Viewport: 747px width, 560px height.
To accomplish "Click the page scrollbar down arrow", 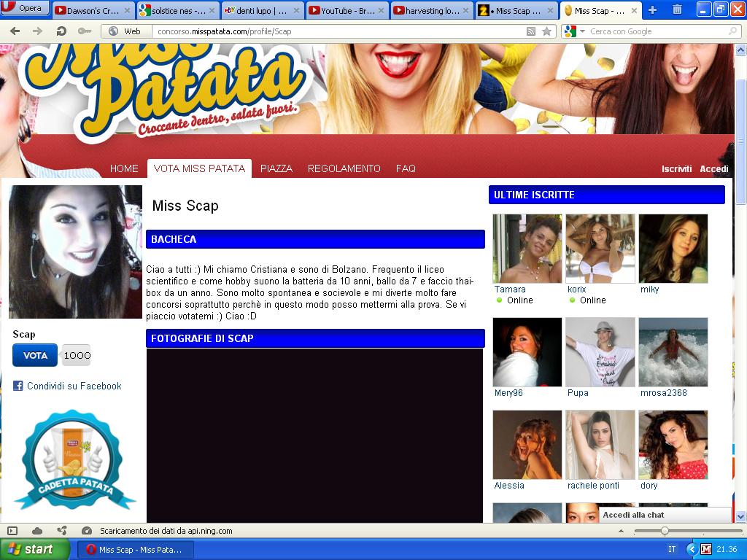I will click(741, 516).
